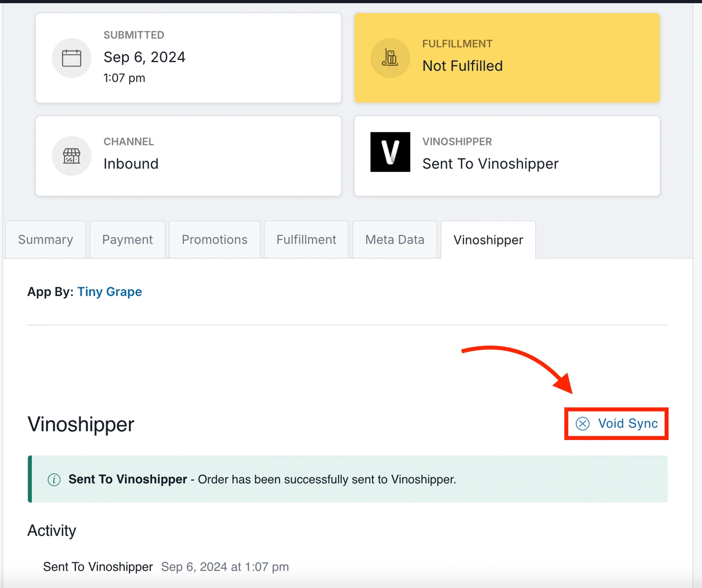This screenshot has width=702, height=588.
Task: Click the Sep 6, 2024 submitted date
Action: (144, 57)
